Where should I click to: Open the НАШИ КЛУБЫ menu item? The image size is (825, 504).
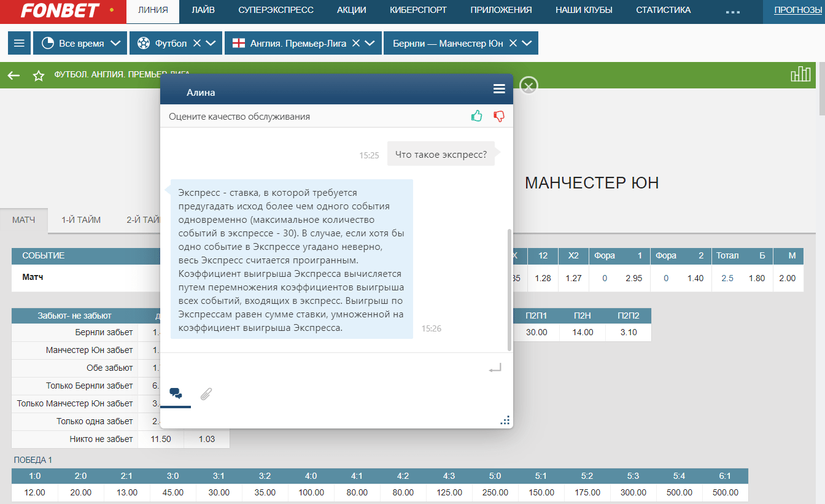[584, 10]
